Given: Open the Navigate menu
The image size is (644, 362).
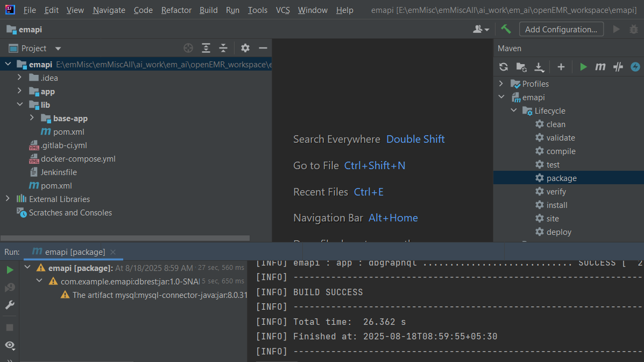Looking at the screenshot, I should point(109,10).
